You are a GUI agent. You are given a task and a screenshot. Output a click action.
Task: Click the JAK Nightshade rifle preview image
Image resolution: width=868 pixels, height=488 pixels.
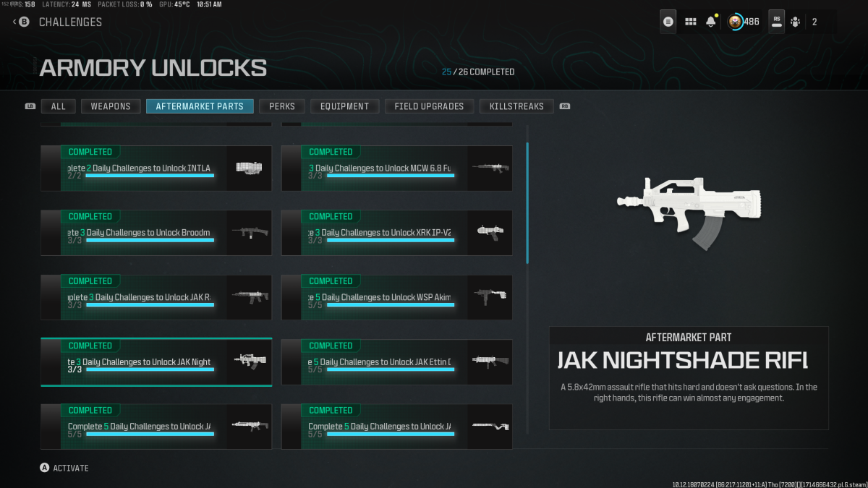(x=688, y=210)
